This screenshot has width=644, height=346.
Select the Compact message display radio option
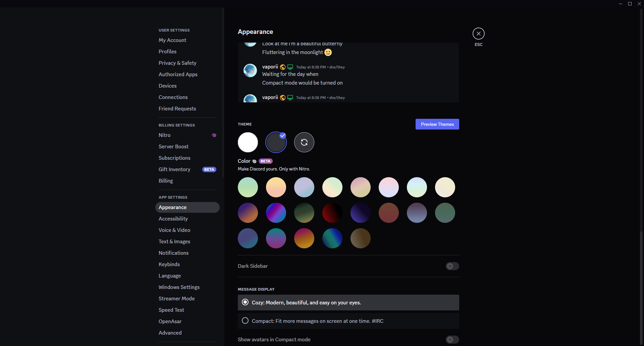348,321
